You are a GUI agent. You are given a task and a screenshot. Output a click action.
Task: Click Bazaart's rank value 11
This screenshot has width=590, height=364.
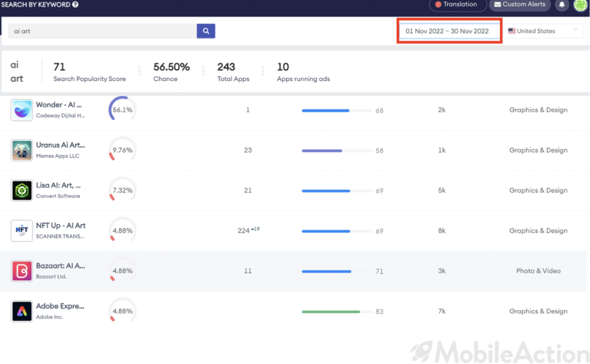click(x=247, y=271)
